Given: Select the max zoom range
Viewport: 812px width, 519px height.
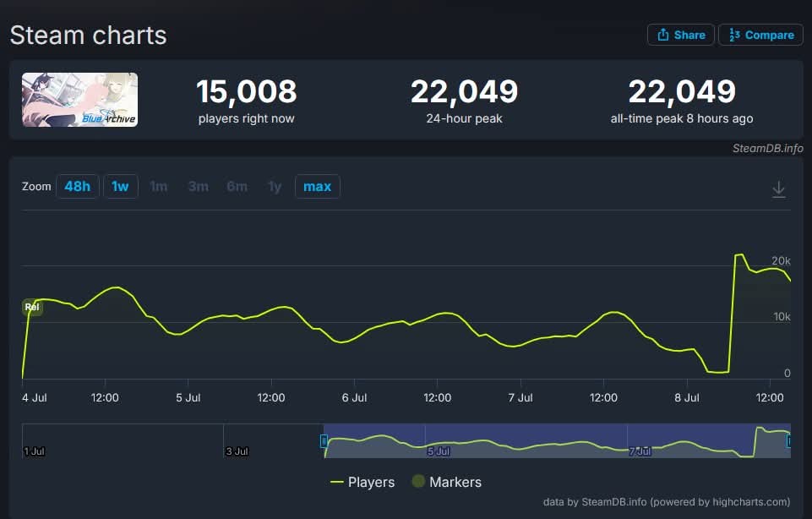Looking at the screenshot, I should [317, 187].
